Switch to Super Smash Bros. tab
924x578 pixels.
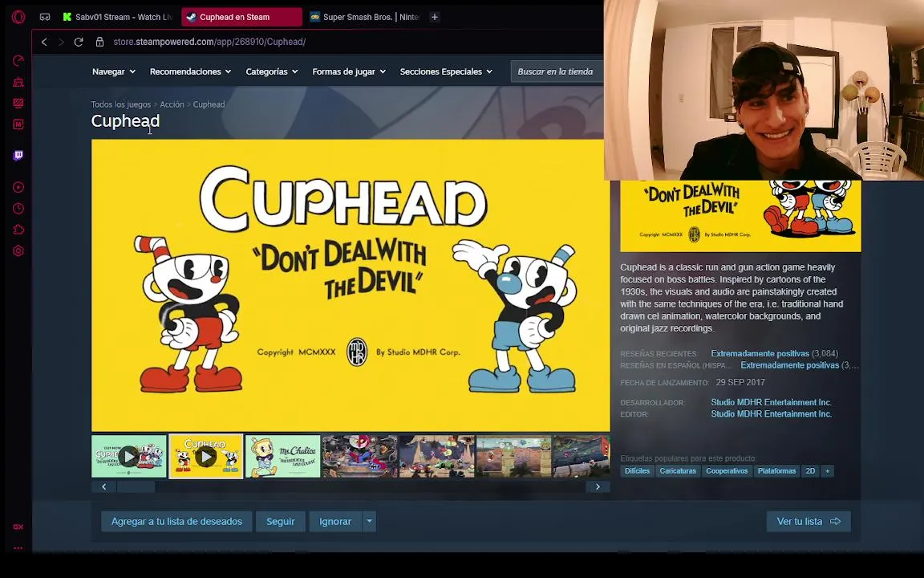[x=364, y=17]
